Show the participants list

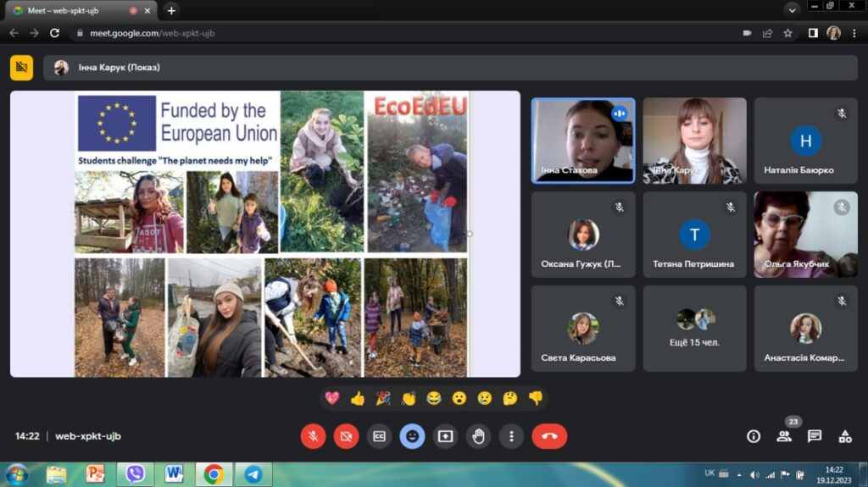[784, 436]
